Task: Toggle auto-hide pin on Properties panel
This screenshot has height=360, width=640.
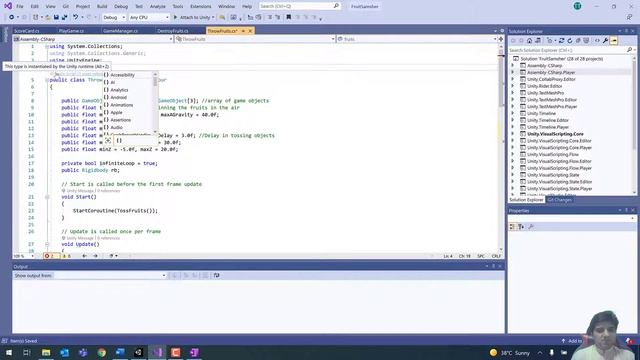Action: (x=627, y=210)
